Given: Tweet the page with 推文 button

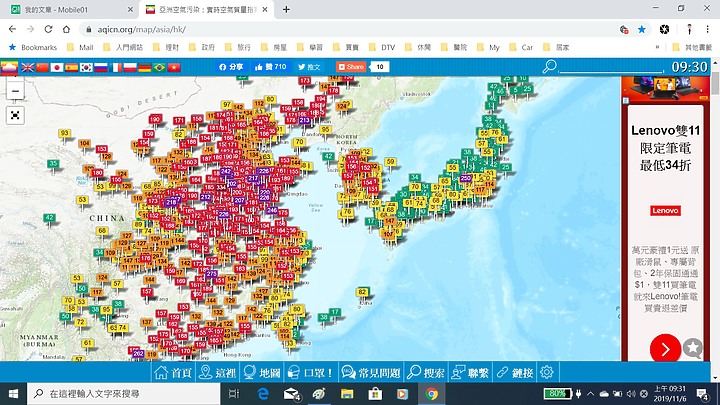Looking at the screenshot, I should pos(309,67).
